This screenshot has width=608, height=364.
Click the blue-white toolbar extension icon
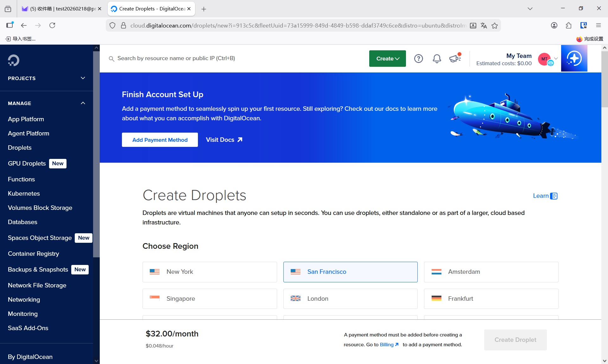point(583,25)
